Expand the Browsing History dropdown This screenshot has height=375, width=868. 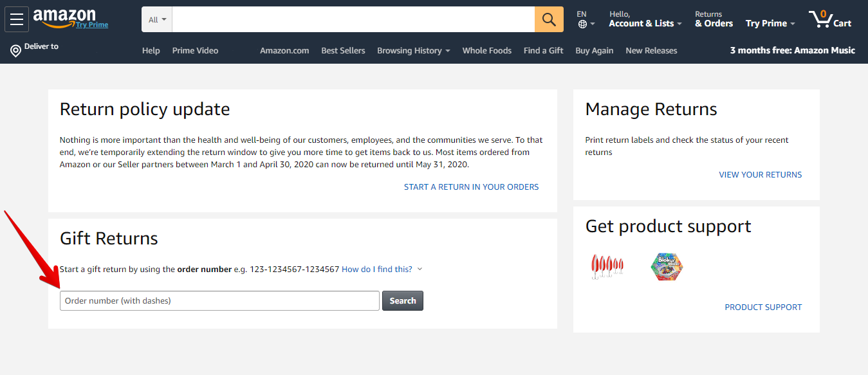coord(412,50)
